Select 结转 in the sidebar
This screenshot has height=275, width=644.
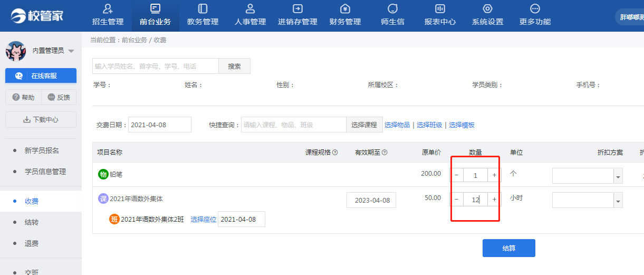(32, 222)
